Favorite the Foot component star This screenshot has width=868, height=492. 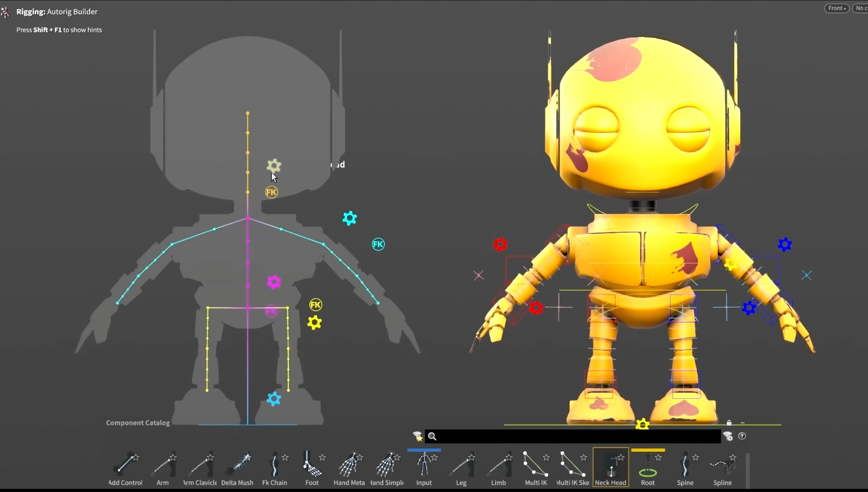click(x=323, y=457)
